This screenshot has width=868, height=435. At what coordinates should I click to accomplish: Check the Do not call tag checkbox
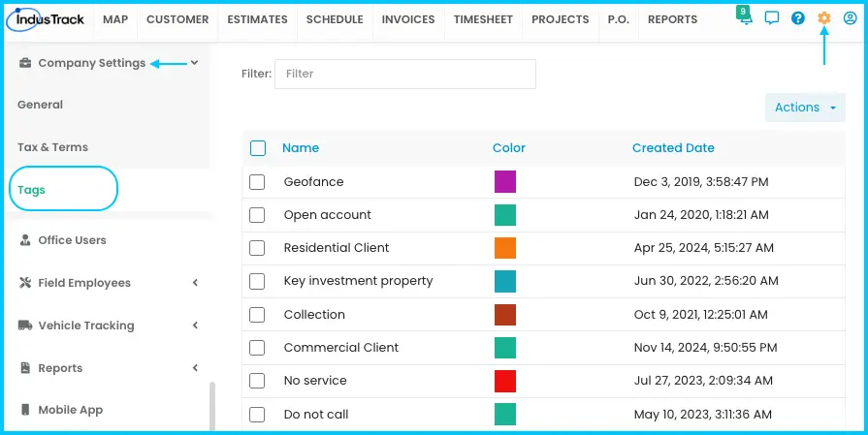(257, 415)
